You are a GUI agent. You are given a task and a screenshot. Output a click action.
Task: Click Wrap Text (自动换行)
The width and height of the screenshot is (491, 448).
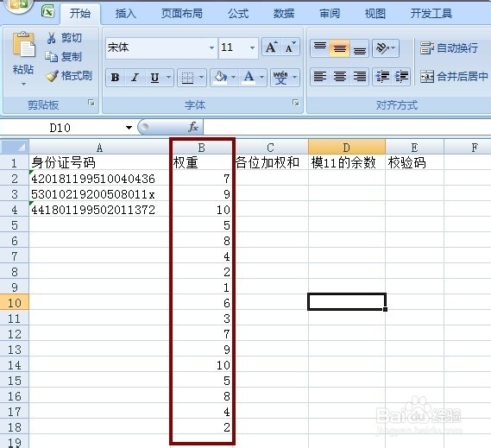coord(449,48)
